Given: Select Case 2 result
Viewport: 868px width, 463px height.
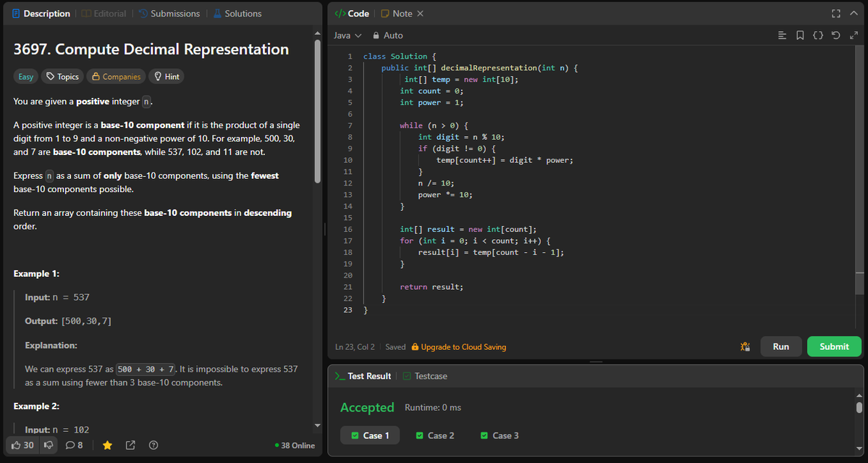Looking at the screenshot, I should [435, 435].
